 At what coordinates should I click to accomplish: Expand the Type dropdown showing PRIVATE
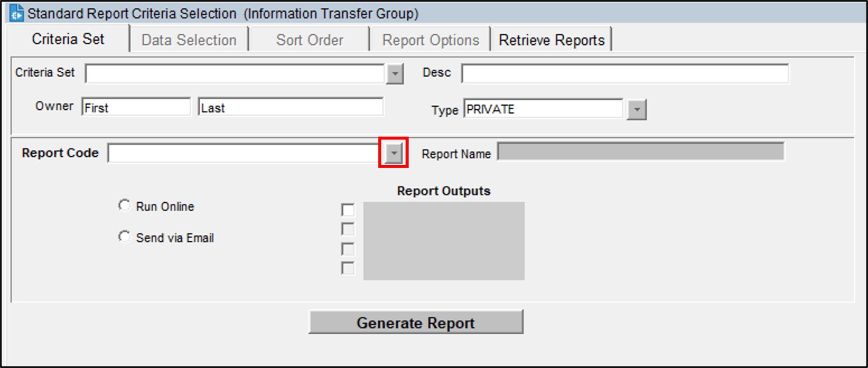pos(637,110)
